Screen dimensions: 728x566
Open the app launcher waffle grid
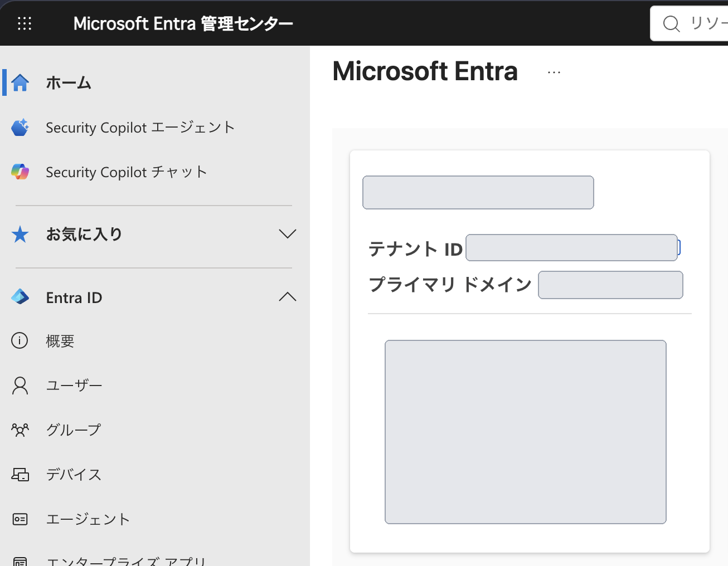(25, 23)
